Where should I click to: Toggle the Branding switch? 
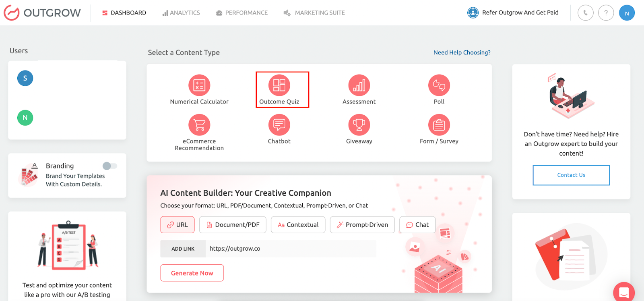pos(109,166)
